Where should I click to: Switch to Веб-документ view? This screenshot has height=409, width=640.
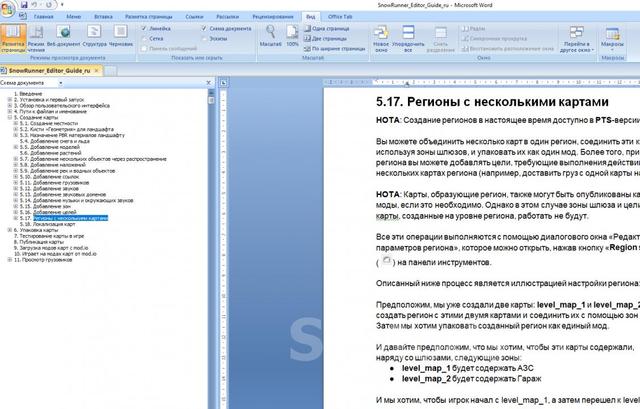pyautogui.click(x=64, y=36)
